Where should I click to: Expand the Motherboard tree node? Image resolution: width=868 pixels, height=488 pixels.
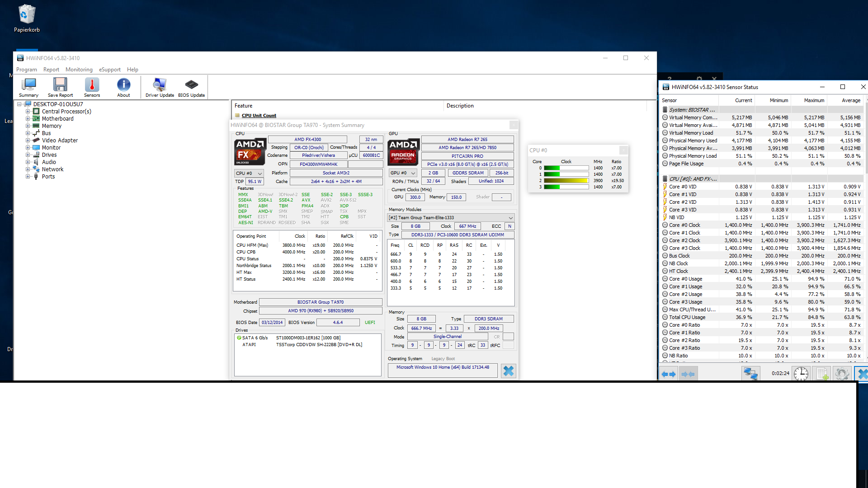pos(28,119)
